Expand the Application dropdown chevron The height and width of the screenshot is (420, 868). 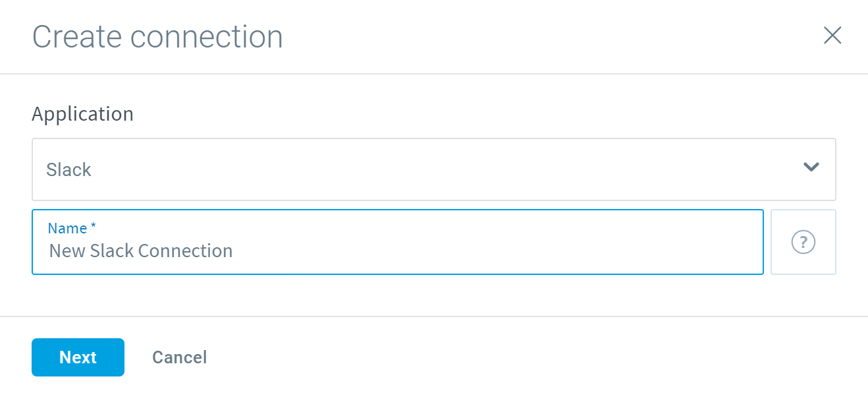click(x=811, y=167)
